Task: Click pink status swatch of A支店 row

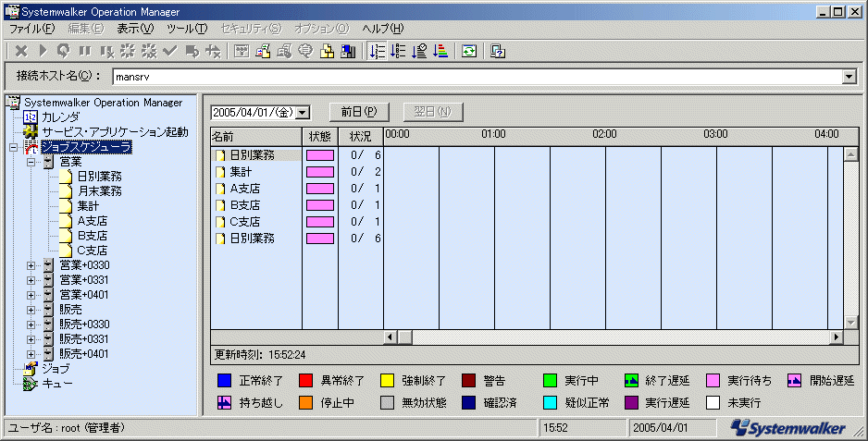Action: [320, 189]
